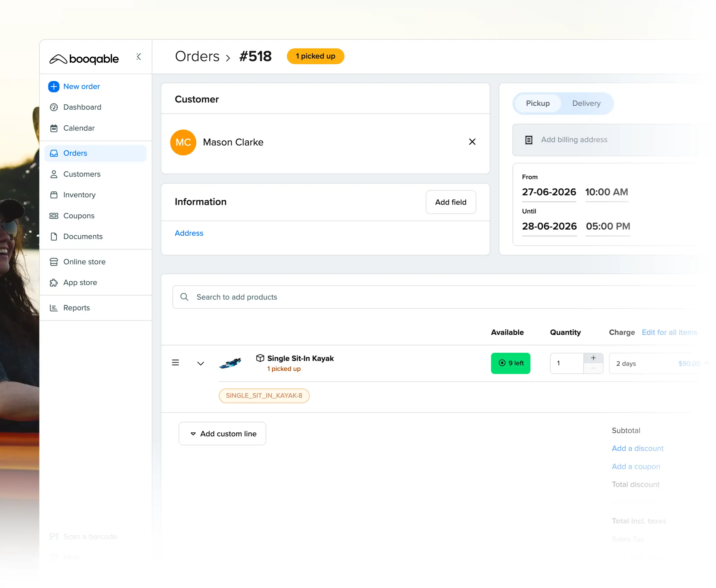This screenshot has width=716, height=588.
Task: Open Coupons in the sidebar
Action: [79, 216]
